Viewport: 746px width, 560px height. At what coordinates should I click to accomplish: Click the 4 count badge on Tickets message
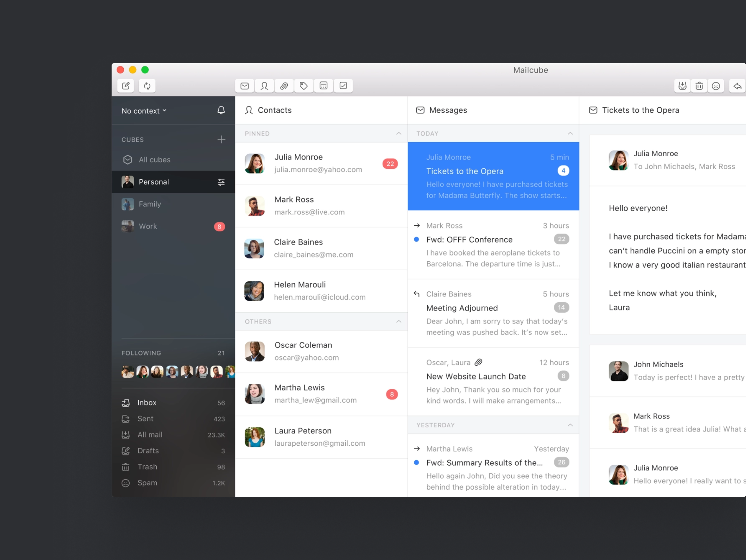pos(563,171)
